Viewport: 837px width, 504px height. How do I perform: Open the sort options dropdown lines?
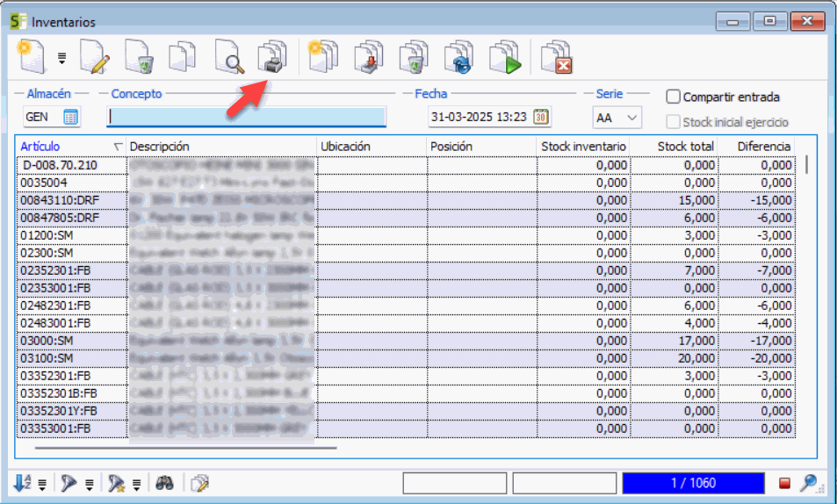coord(42,485)
